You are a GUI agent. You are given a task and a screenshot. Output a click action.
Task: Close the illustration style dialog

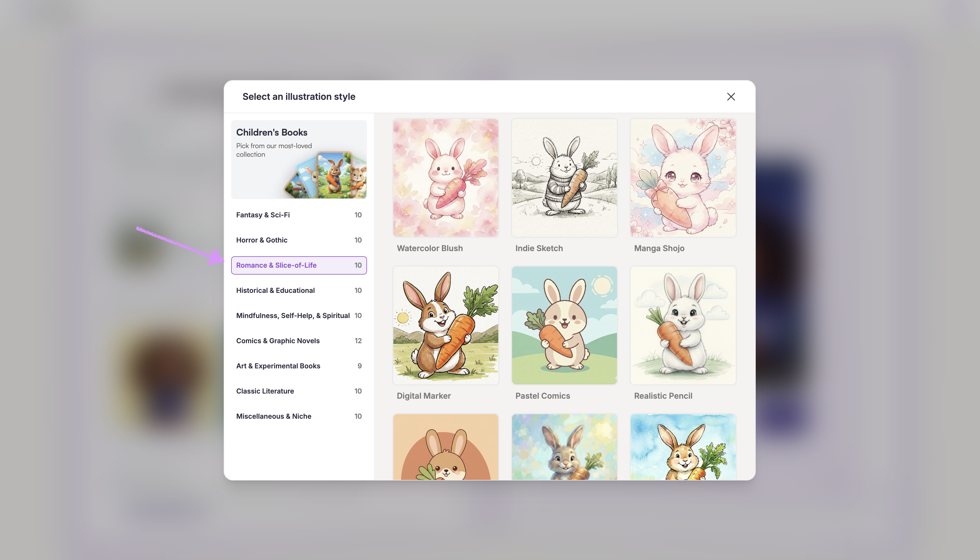[731, 97]
